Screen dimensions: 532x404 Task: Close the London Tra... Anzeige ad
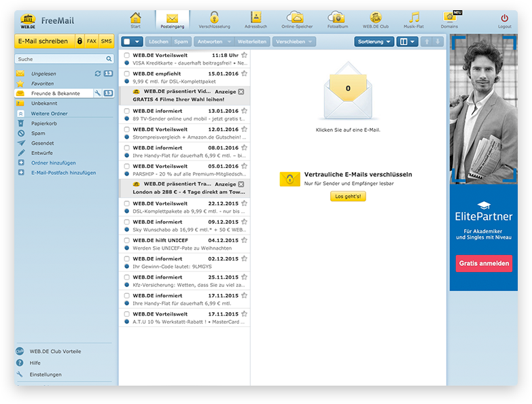click(241, 184)
